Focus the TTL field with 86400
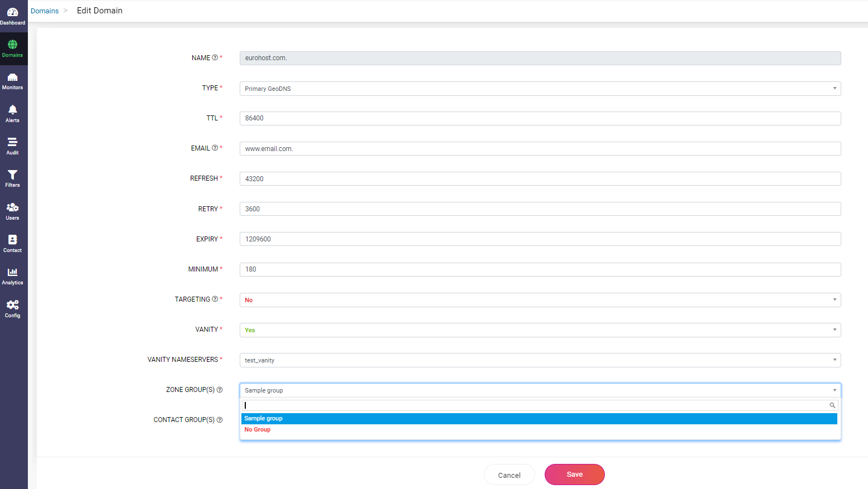Viewport: 868px width, 489px height. pos(540,118)
